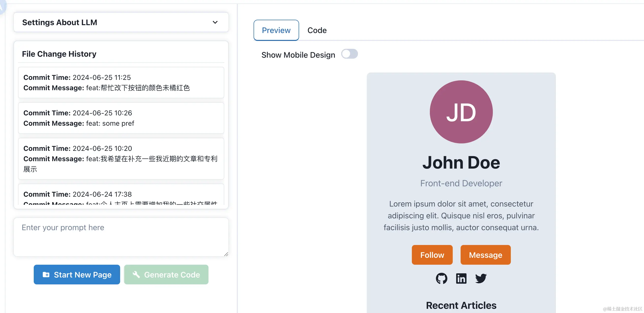Click in the prompt text area
This screenshot has width=644, height=313.
pos(121,237)
